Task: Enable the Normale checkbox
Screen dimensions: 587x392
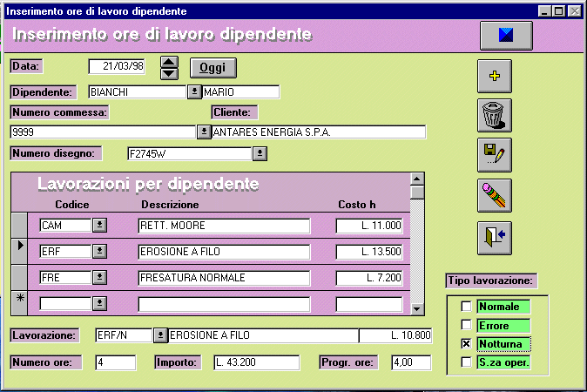Action: pos(466,307)
